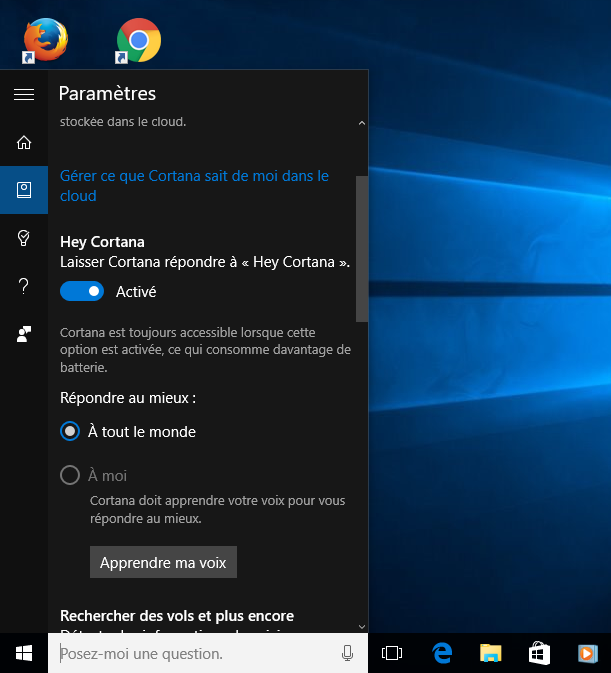This screenshot has height=673, width=611.
Task: Select the 'À tout le monde' radio button
Action: (x=70, y=431)
